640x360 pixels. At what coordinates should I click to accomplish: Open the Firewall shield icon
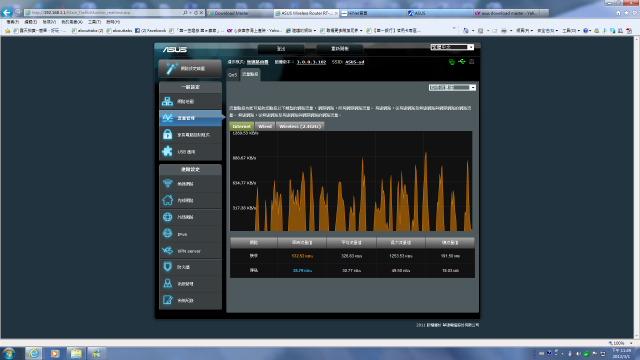167,267
